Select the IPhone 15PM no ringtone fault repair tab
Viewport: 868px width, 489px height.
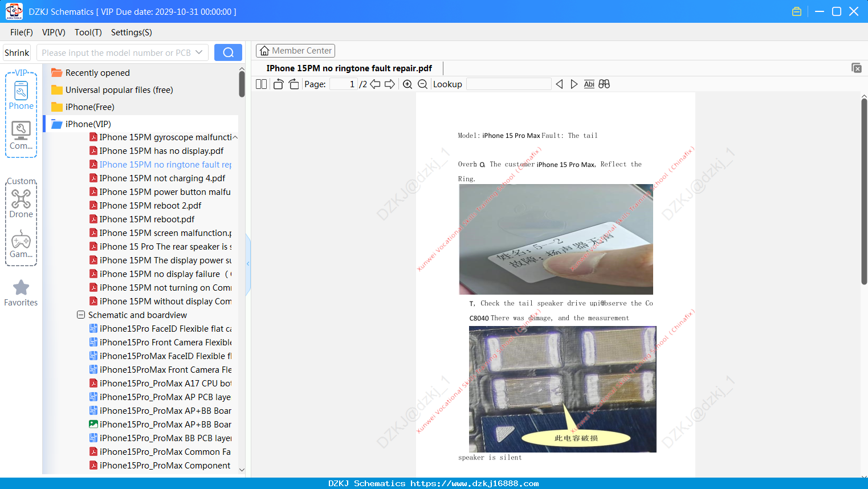point(349,68)
